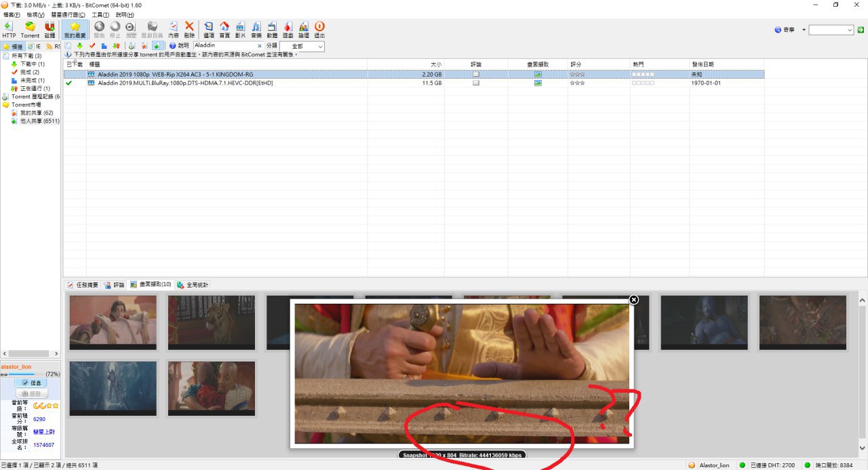Click the 停止 stop toolbar icon
The width and height of the screenshot is (868, 470).
[115, 29]
